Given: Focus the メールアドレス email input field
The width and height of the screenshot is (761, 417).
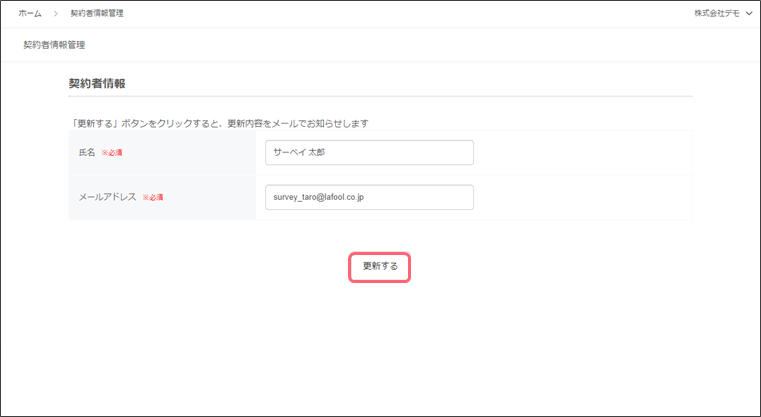Looking at the screenshot, I should [x=420, y=197].
